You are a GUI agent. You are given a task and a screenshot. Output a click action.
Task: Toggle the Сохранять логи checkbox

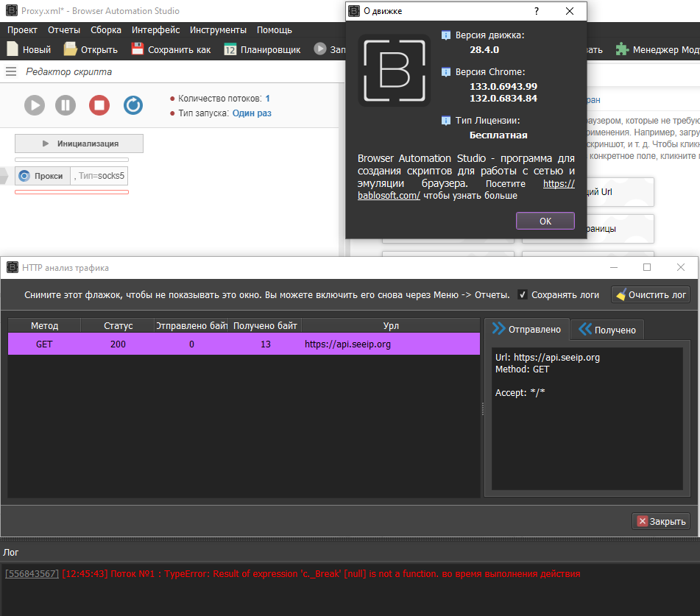tap(523, 294)
